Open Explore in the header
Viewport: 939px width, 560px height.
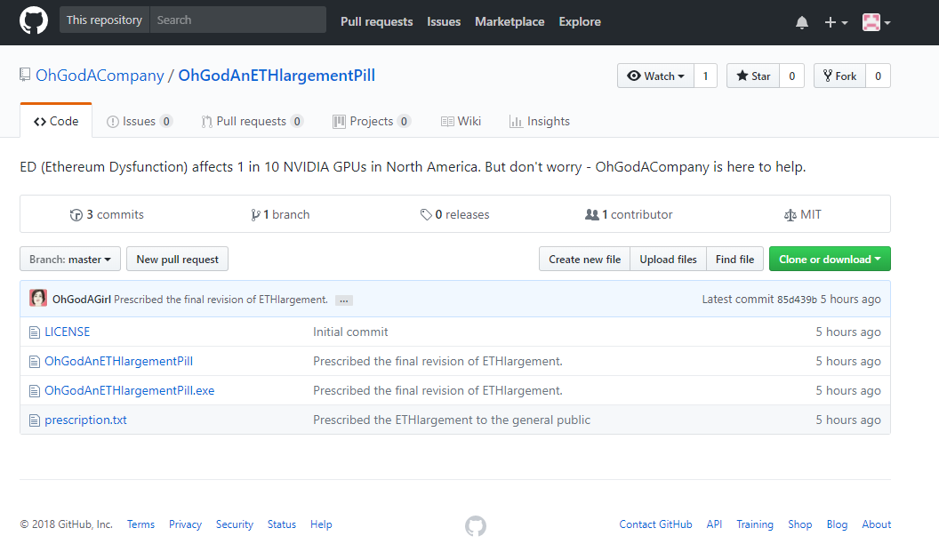(580, 21)
